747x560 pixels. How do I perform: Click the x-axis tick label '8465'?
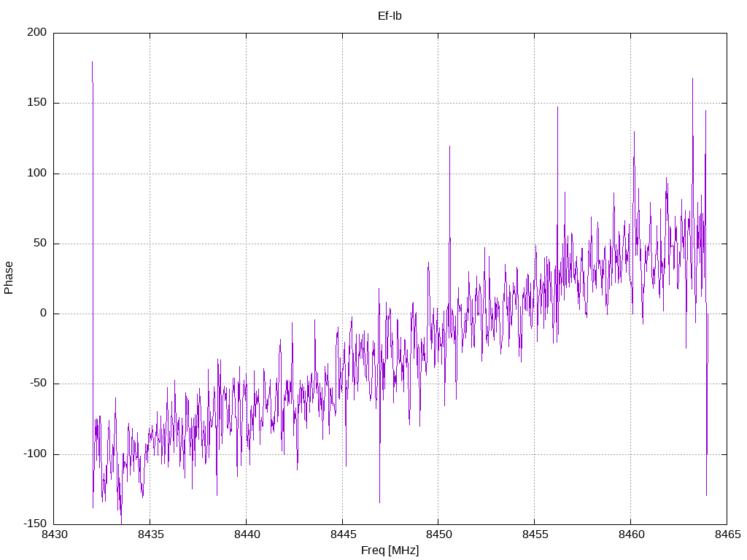727,534
